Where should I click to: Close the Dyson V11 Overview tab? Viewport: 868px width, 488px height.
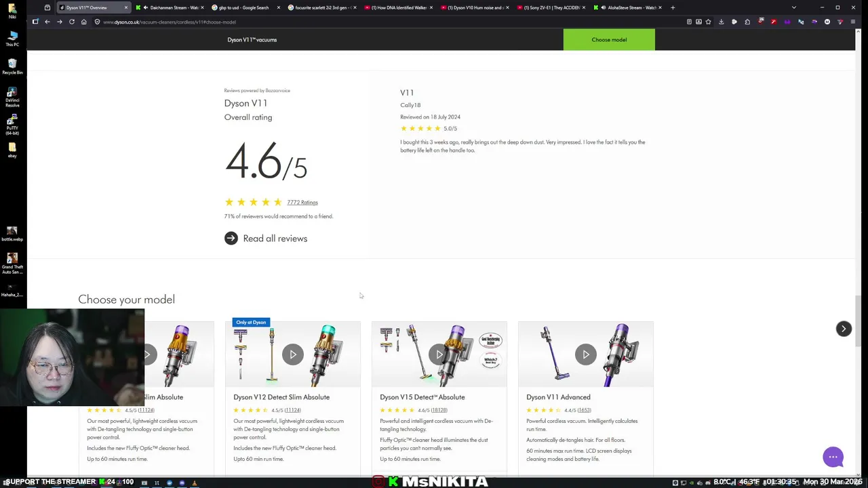point(125,7)
